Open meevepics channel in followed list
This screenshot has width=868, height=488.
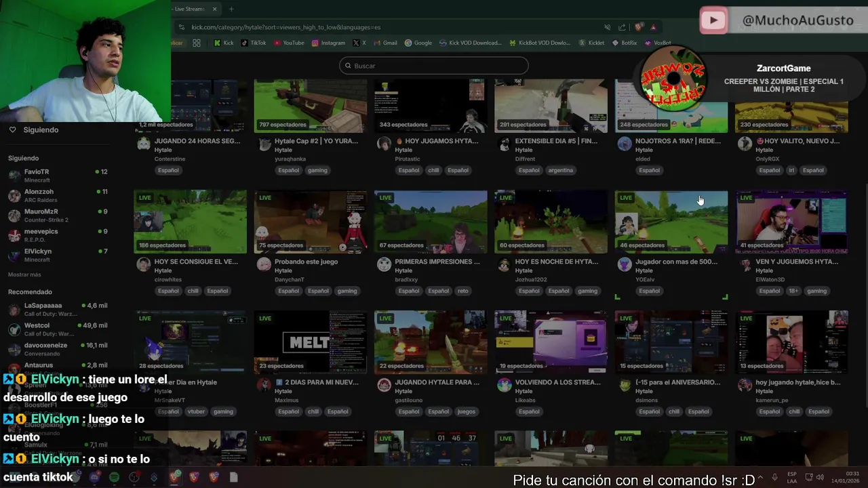coord(58,235)
